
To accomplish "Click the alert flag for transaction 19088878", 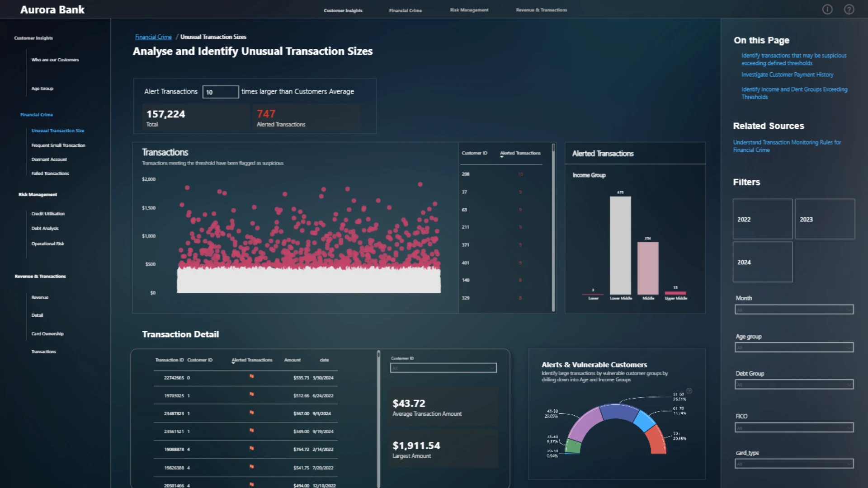I will point(252,448).
